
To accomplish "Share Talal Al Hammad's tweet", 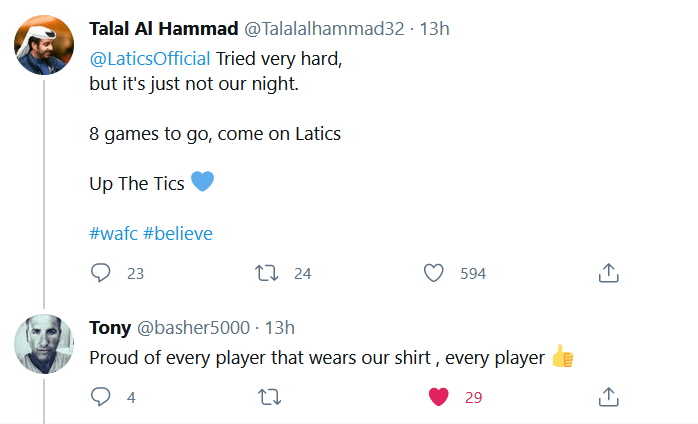I will point(608,273).
